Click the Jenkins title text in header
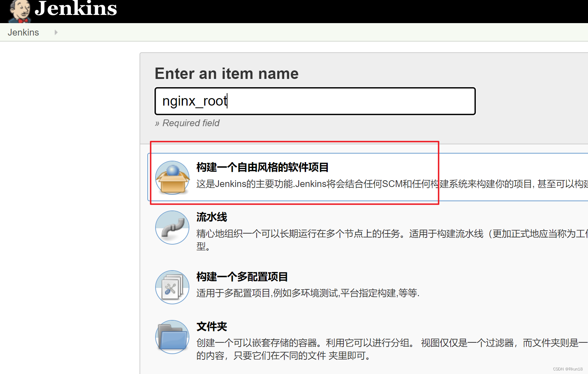Image resolution: width=588 pixels, height=374 pixels. pyautogui.click(x=76, y=9)
